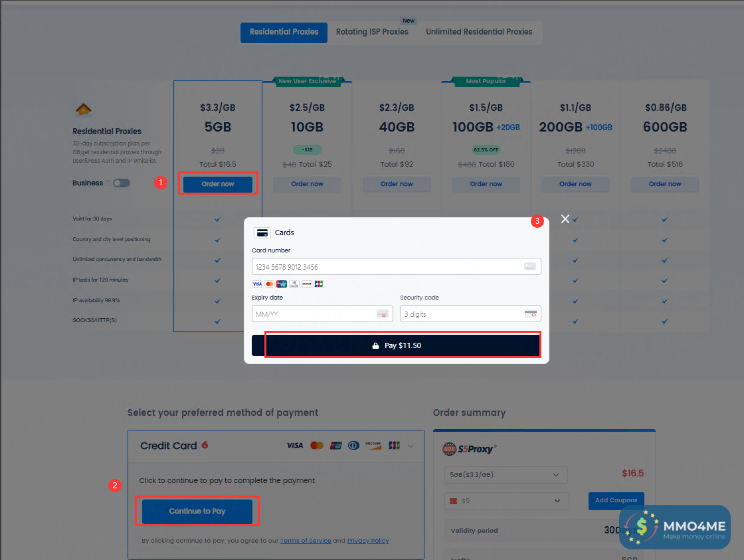Focus the Security code field
744x560 pixels.
pyautogui.click(x=470, y=314)
